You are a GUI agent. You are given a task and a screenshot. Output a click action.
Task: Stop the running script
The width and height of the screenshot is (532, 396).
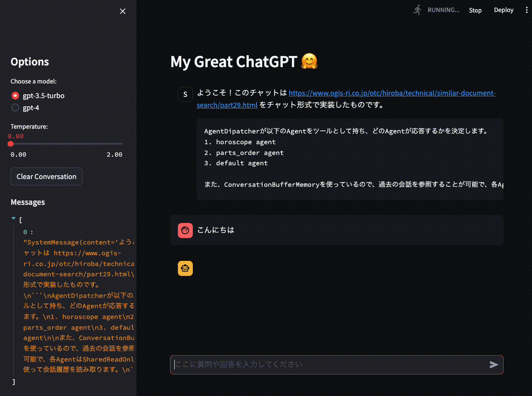(x=475, y=10)
